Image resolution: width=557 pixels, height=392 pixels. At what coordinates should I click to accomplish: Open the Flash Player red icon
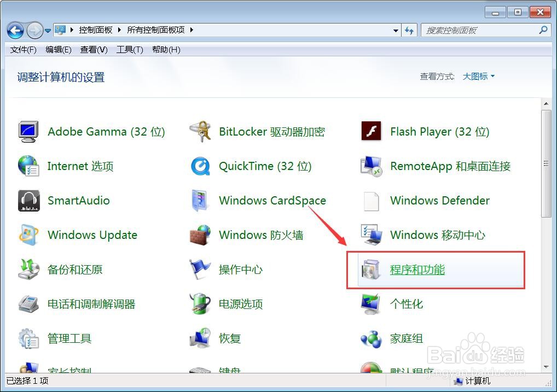click(x=371, y=131)
